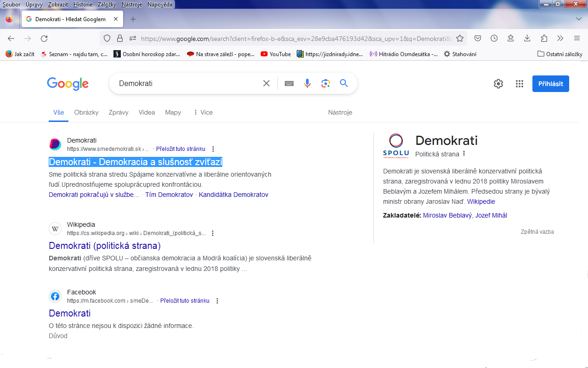Viewport: 588px width, 368px height.
Task: List all tabs dropdown arrow
Action: [578, 19]
